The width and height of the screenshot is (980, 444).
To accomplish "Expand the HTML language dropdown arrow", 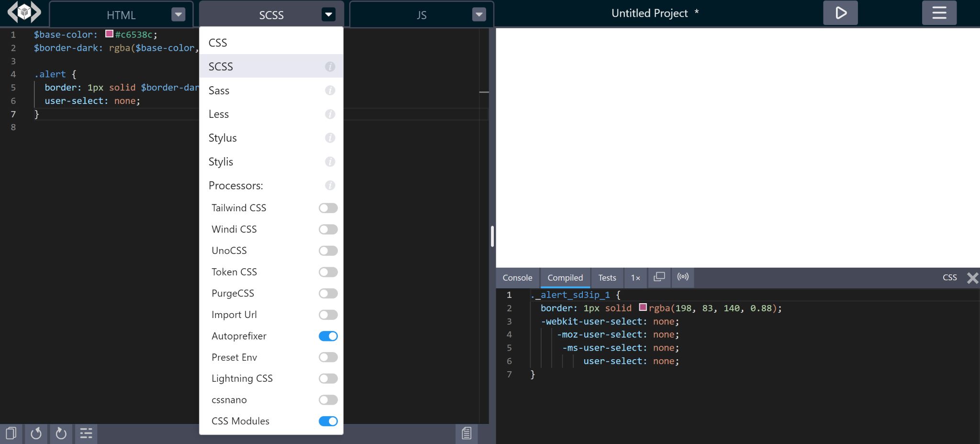I will 178,15.
